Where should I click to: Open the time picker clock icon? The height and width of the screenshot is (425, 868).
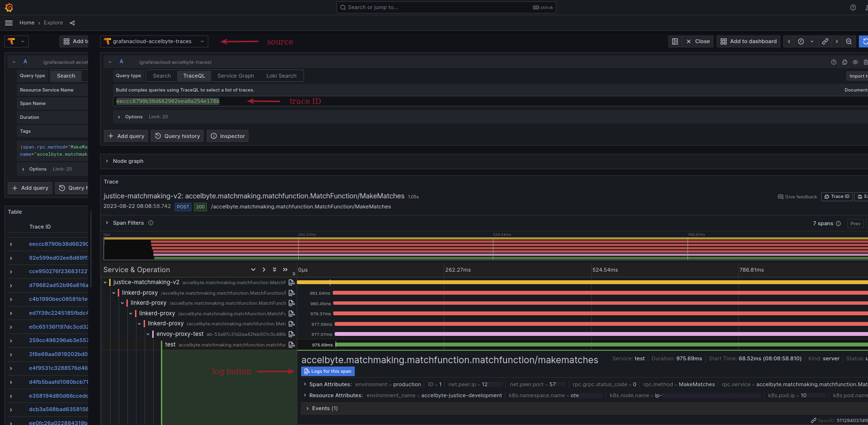click(801, 42)
